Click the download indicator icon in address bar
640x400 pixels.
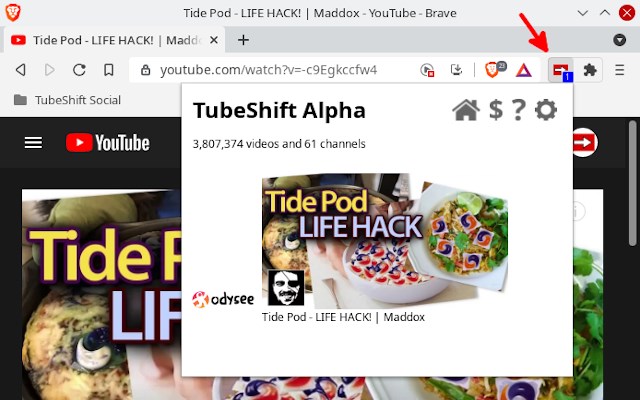coord(456,70)
